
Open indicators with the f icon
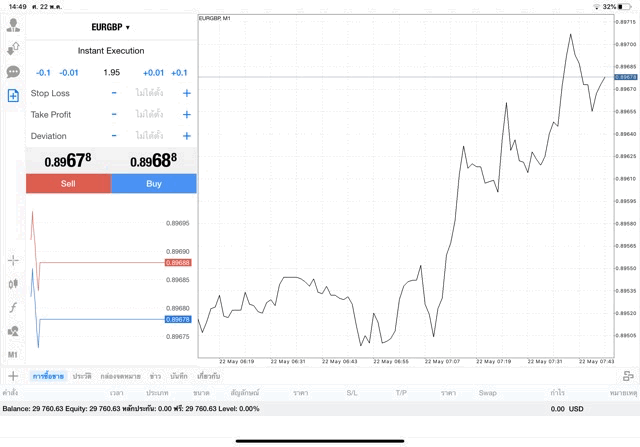[13, 307]
